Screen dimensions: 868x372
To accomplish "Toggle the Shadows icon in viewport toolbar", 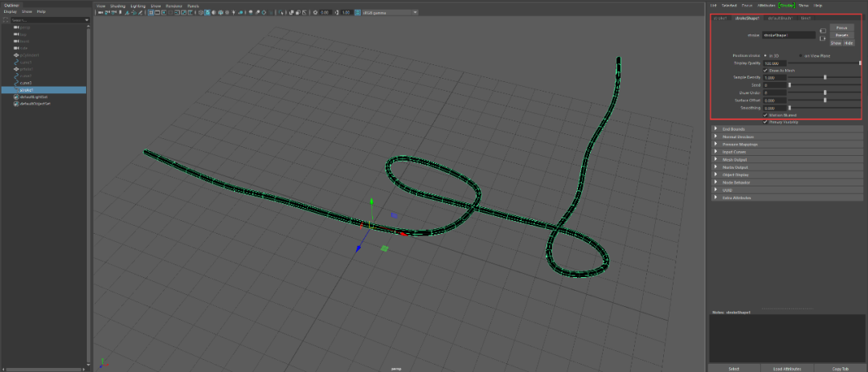I will click(x=241, y=12).
